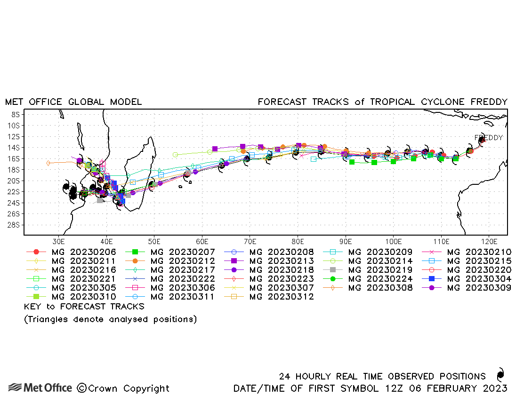The image size is (532, 395).
Task: Click the Triangles denote analysed positions note
Action: (110, 319)
